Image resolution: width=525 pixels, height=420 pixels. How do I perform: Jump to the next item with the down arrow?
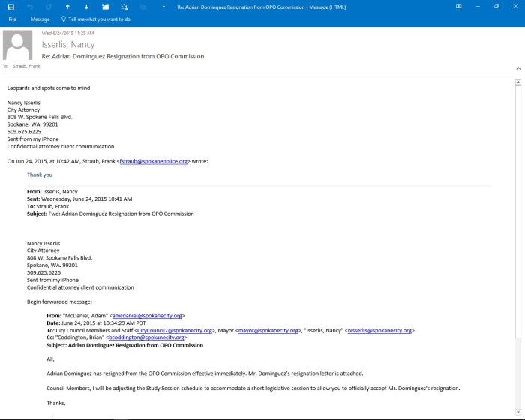tap(86, 6)
